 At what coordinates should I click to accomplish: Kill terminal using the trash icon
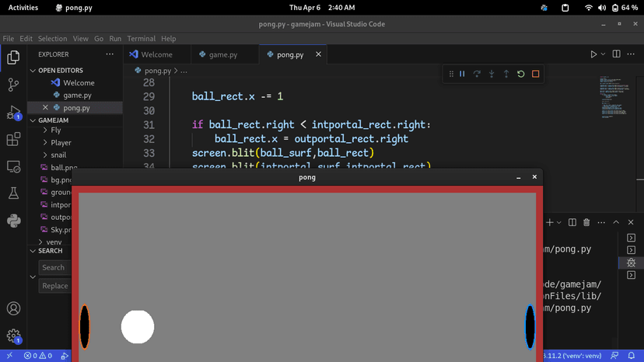pyautogui.click(x=586, y=223)
